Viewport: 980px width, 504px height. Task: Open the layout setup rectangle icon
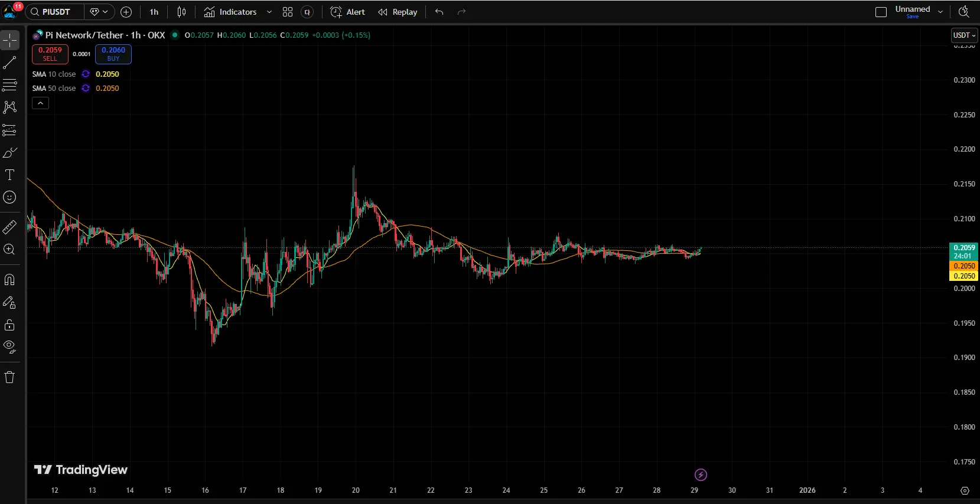click(881, 12)
